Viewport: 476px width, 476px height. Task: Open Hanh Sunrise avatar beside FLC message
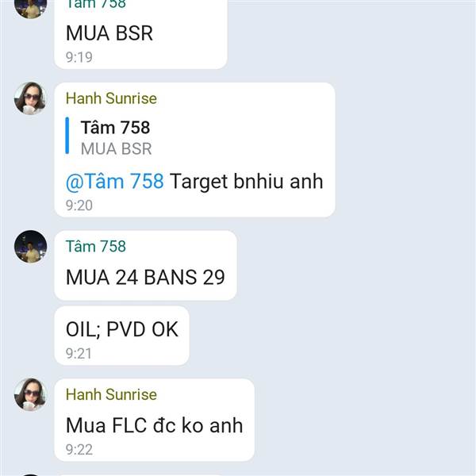[x=30, y=394]
